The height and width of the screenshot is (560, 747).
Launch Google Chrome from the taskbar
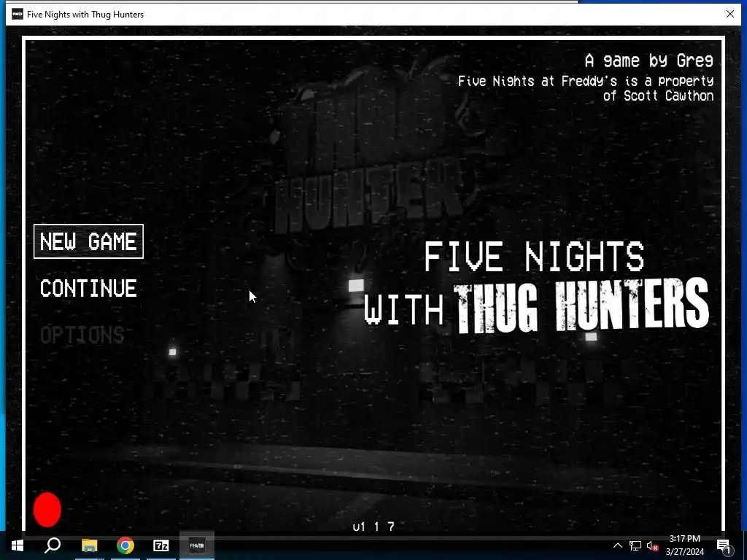coord(125,545)
